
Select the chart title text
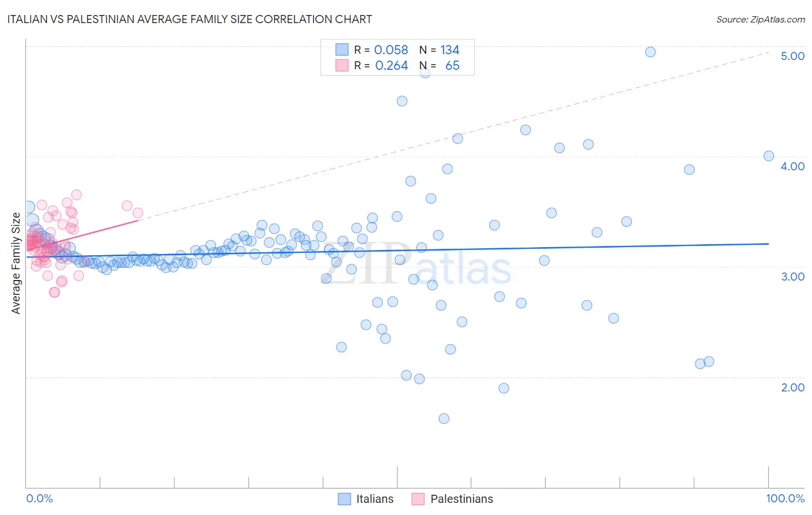pos(189,19)
